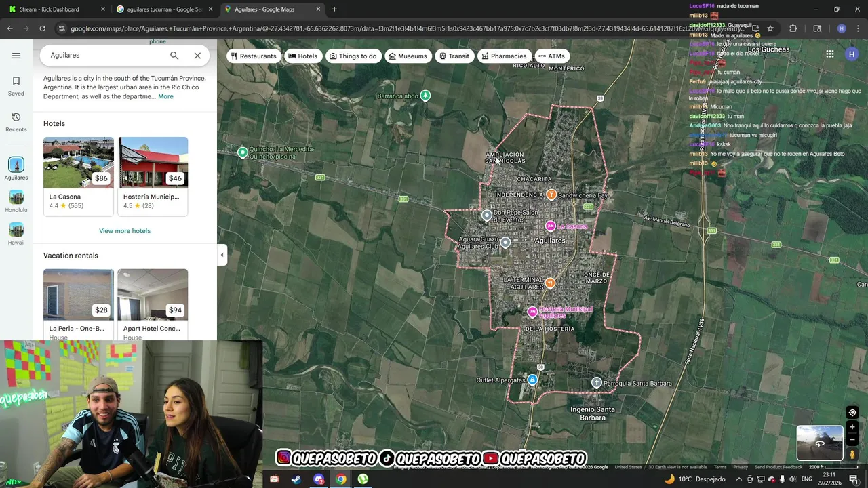Open the taskbar clock and date
868x488 pixels.
coord(829,479)
